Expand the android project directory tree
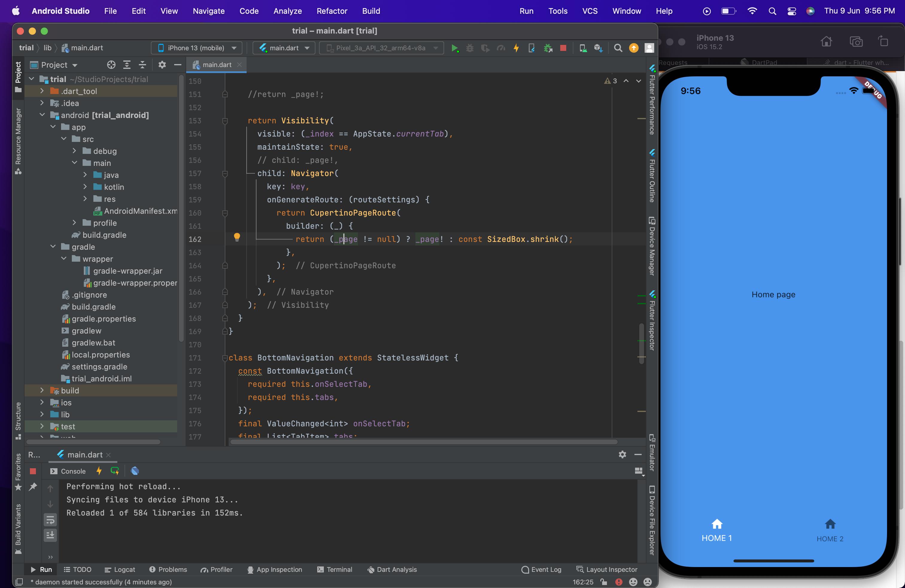 42,116
